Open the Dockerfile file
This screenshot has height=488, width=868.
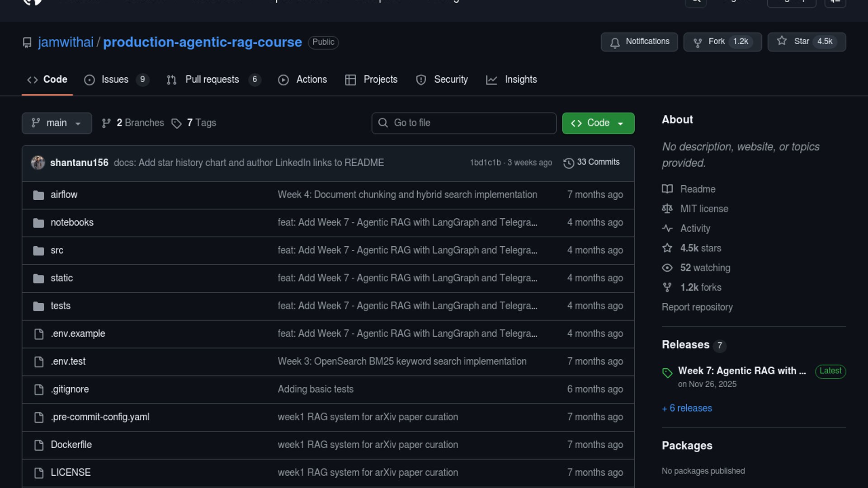(x=71, y=445)
